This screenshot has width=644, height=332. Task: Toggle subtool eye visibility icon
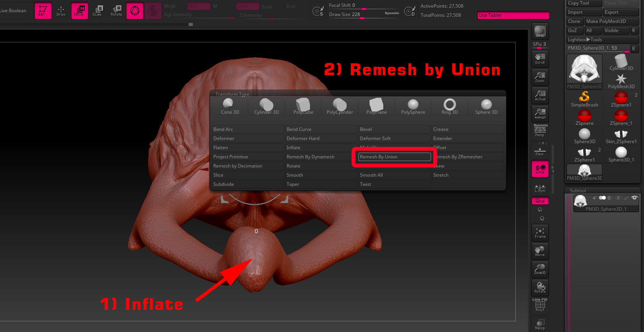(634, 198)
